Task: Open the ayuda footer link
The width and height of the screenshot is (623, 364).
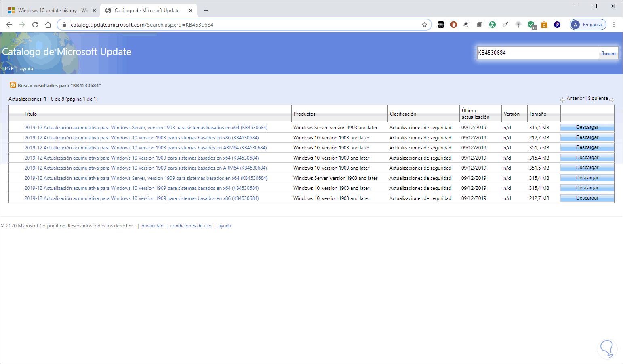Action: [x=225, y=226]
